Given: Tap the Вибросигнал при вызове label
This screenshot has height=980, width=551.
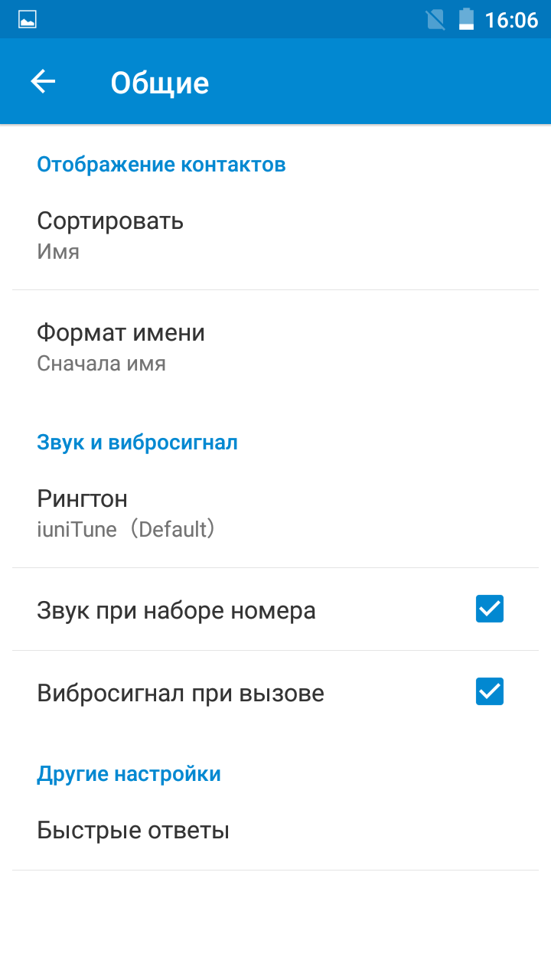Looking at the screenshot, I should (x=181, y=693).
